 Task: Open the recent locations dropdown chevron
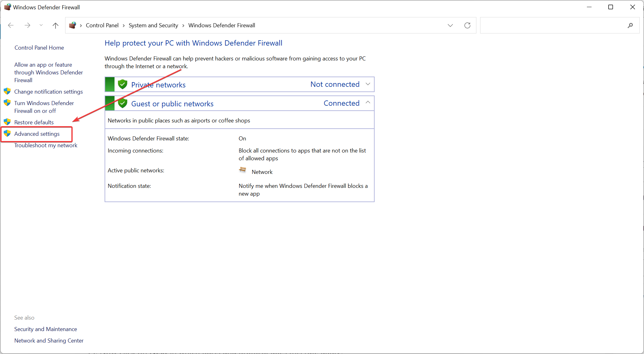coord(41,25)
